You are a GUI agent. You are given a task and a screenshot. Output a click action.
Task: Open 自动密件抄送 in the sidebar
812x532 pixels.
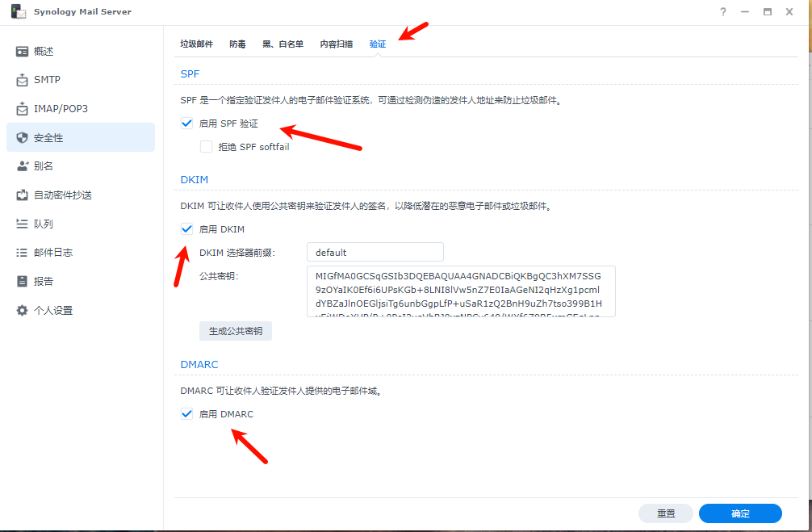[81, 195]
